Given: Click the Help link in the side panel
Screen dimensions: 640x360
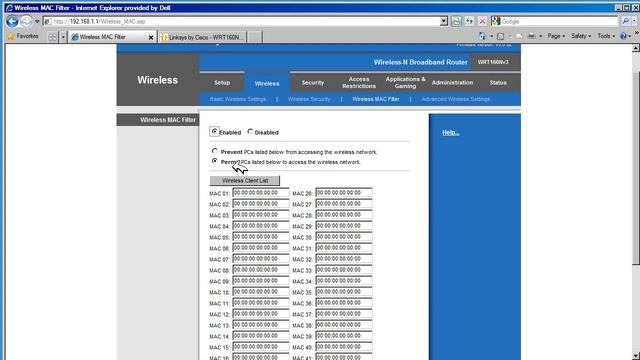Looking at the screenshot, I should (x=451, y=133).
